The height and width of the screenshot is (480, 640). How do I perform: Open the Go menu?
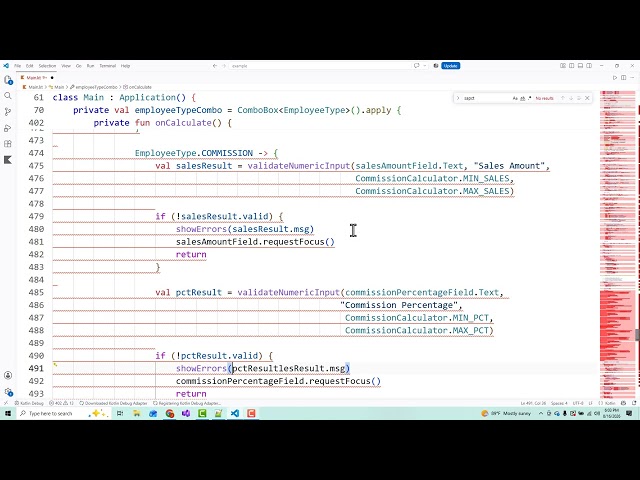[79, 66]
